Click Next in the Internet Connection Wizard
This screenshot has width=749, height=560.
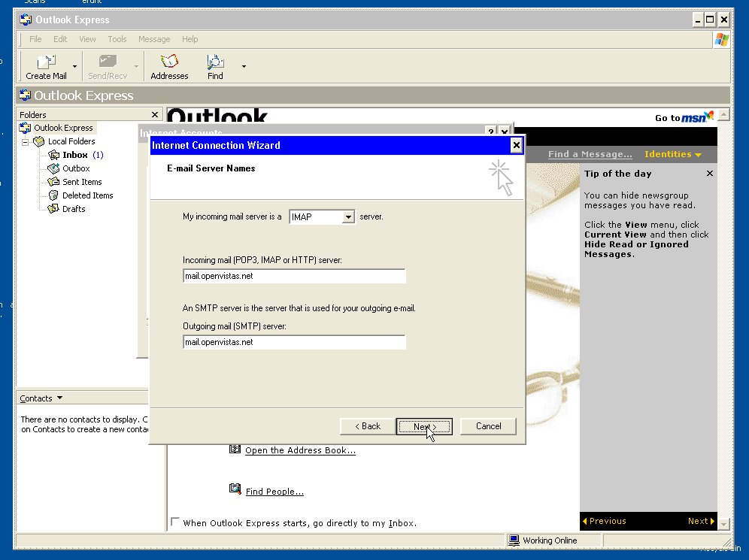[424, 426]
